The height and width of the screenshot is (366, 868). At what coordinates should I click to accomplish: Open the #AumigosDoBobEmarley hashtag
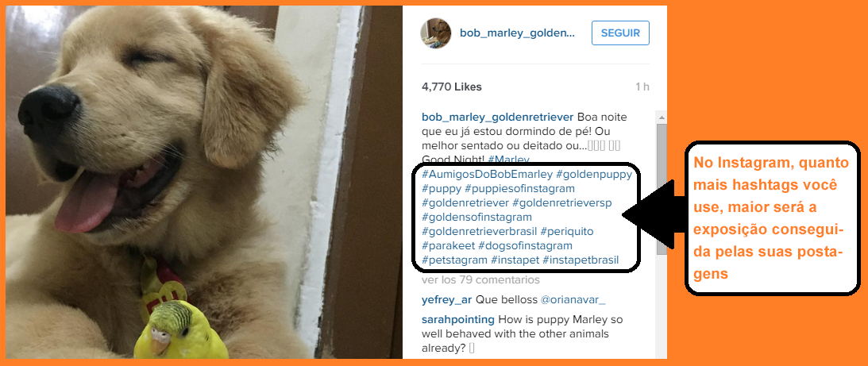point(487,175)
